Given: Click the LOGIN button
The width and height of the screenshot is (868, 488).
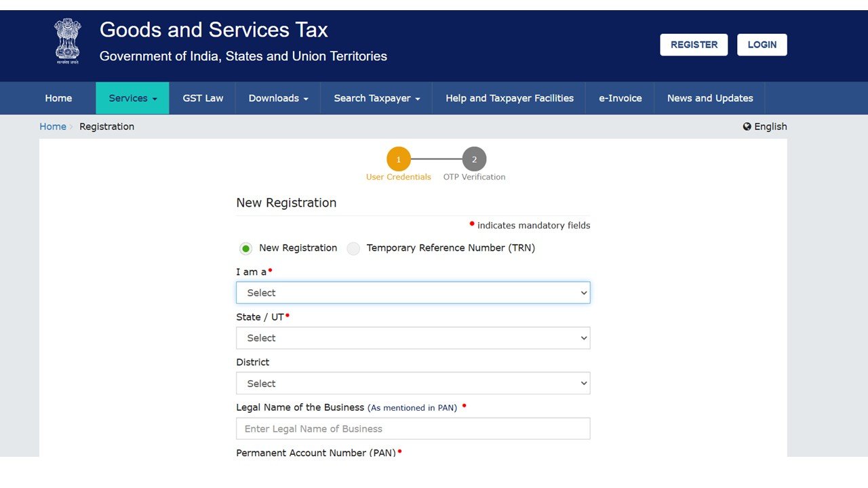Looking at the screenshot, I should [762, 45].
